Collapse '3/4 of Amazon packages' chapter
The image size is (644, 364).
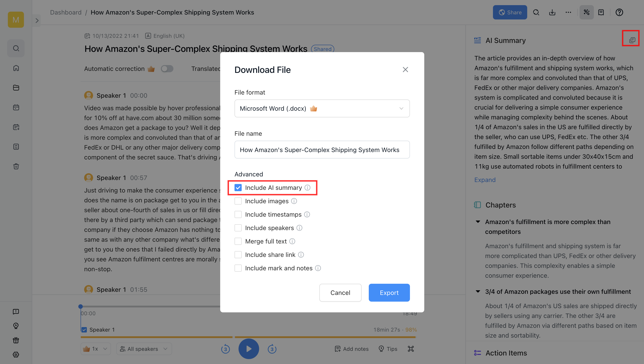(478, 292)
